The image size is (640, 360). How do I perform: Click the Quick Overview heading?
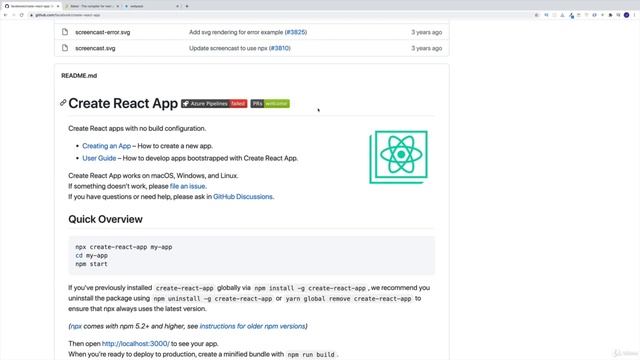(x=105, y=219)
